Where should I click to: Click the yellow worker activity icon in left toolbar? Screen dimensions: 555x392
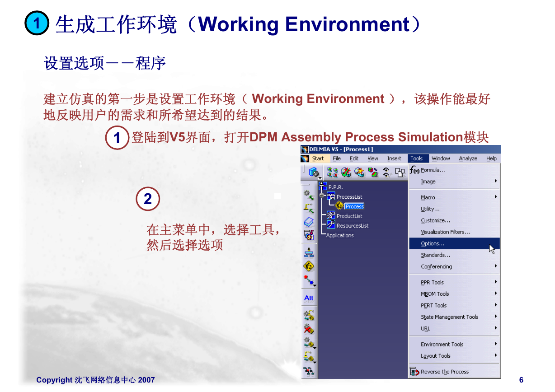[x=309, y=266]
